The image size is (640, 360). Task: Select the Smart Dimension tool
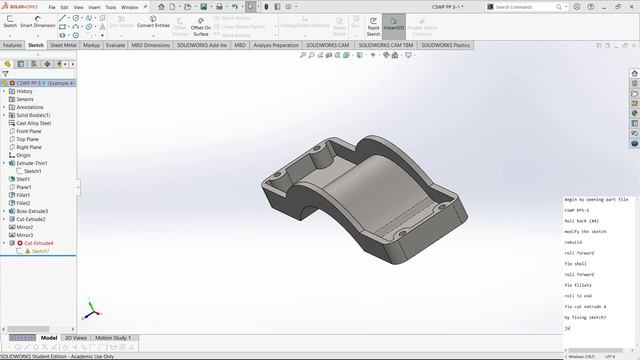(x=38, y=22)
